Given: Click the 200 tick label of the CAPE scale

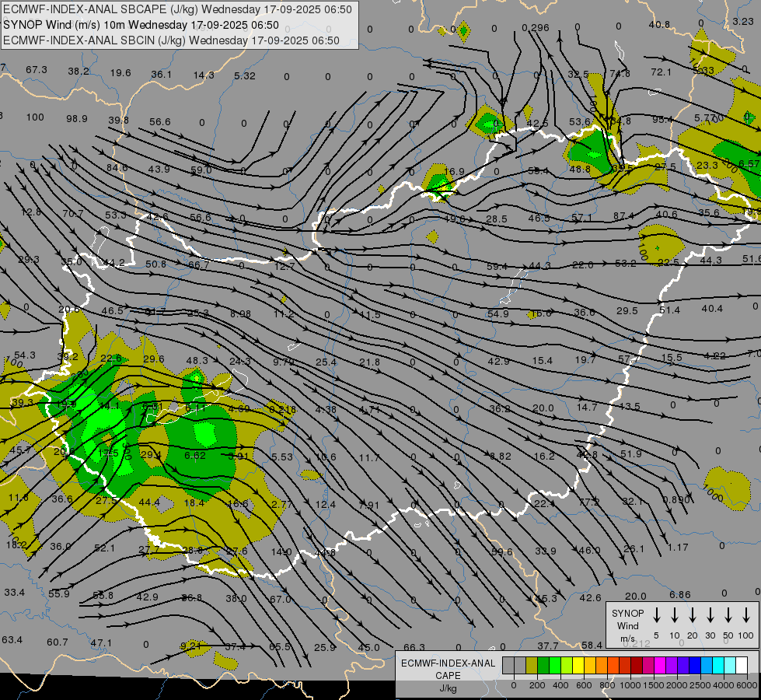Looking at the screenshot, I should [537, 685].
